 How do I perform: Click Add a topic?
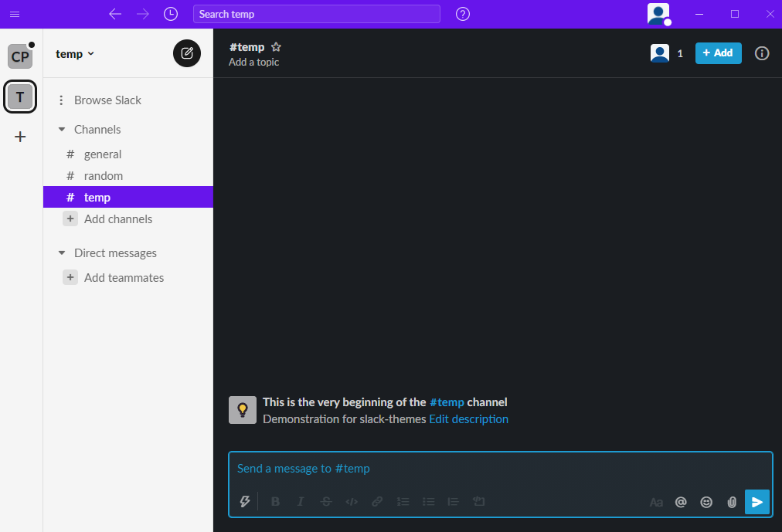[254, 63]
